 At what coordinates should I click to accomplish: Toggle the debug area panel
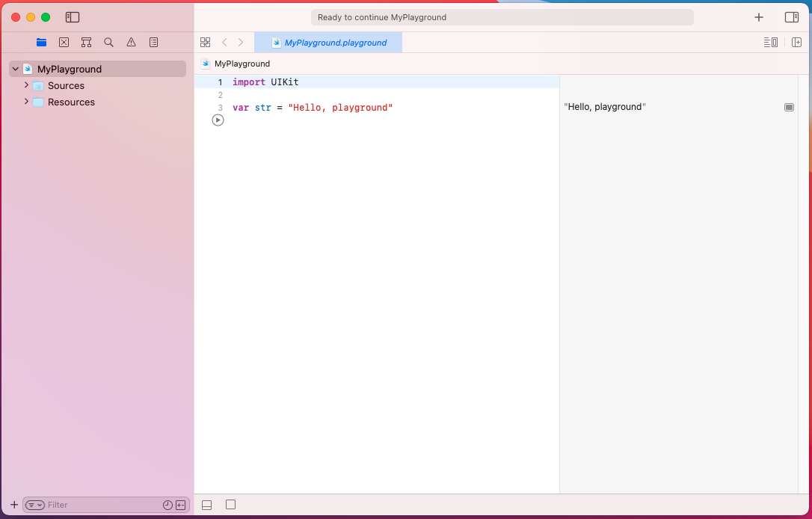point(206,505)
